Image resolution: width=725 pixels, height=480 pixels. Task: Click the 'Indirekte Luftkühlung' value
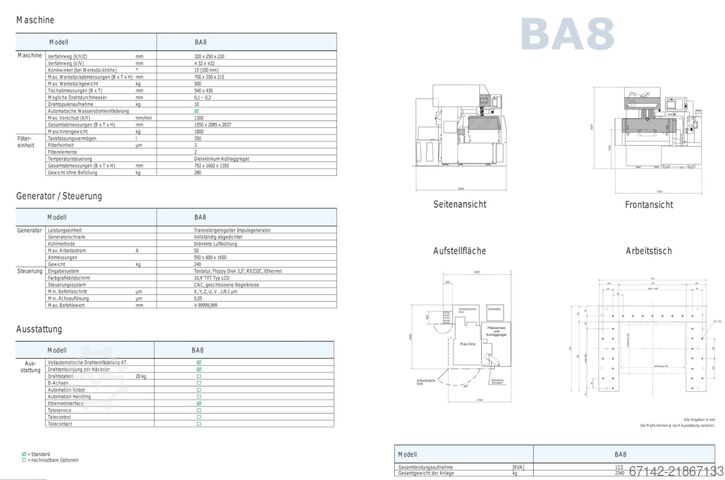click(x=215, y=244)
